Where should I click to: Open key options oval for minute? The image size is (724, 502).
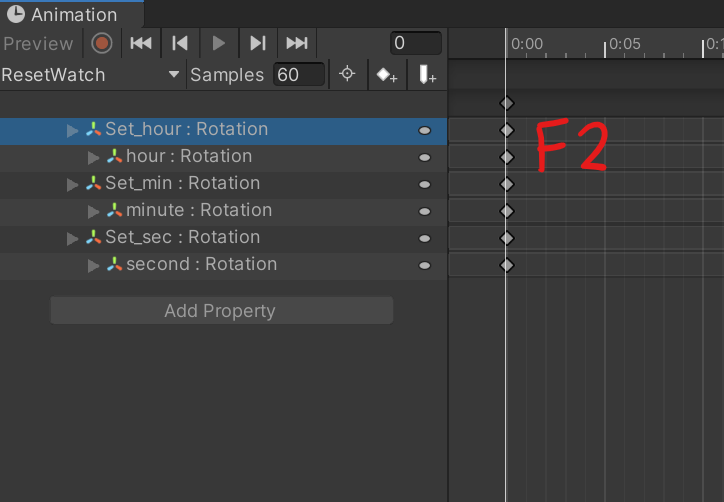click(x=424, y=212)
